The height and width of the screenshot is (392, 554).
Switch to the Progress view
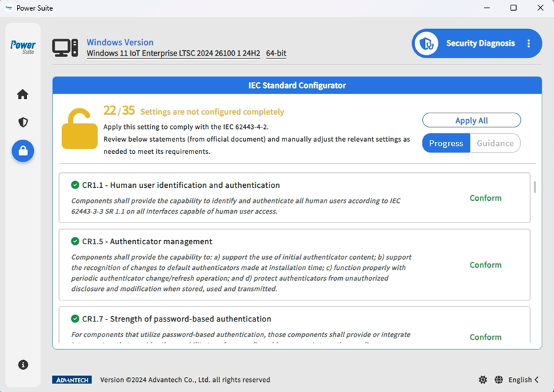click(x=446, y=143)
